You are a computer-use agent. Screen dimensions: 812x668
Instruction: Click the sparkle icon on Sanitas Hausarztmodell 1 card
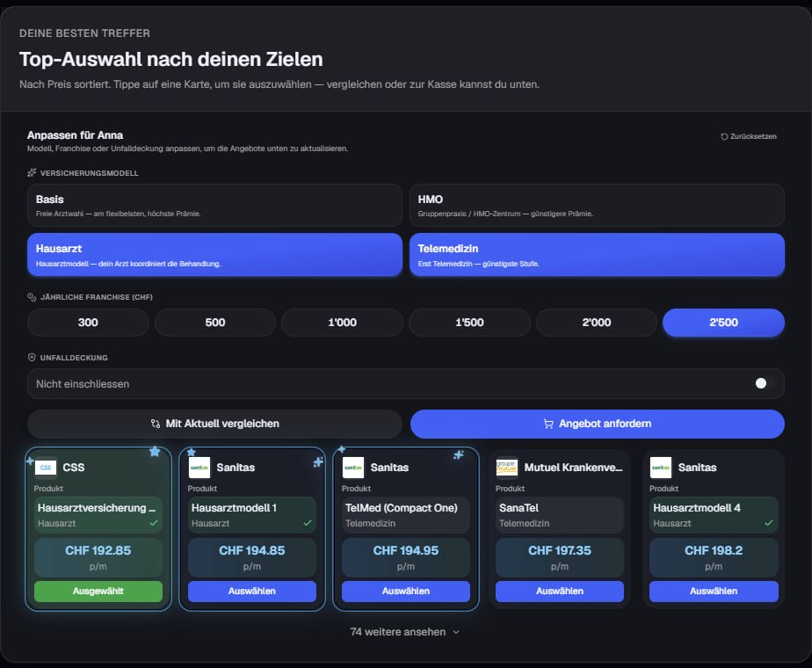(x=318, y=462)
